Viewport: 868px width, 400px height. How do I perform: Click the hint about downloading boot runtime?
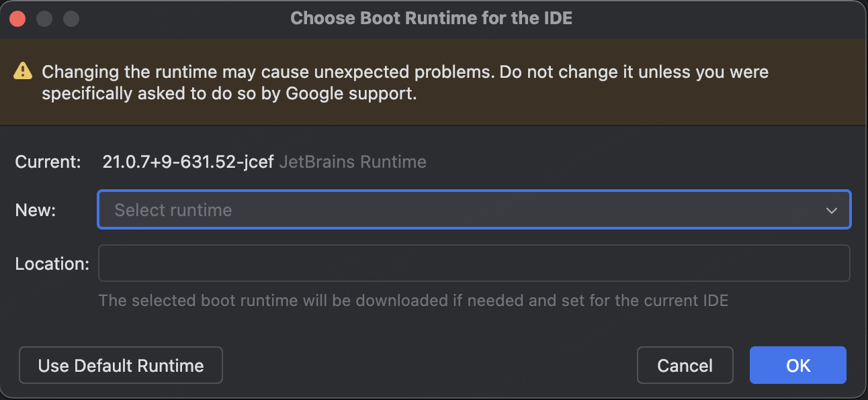click(413, 300)
